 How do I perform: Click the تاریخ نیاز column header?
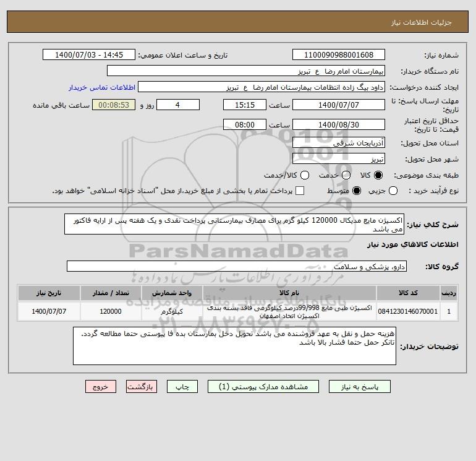click(x=49, y=293)
